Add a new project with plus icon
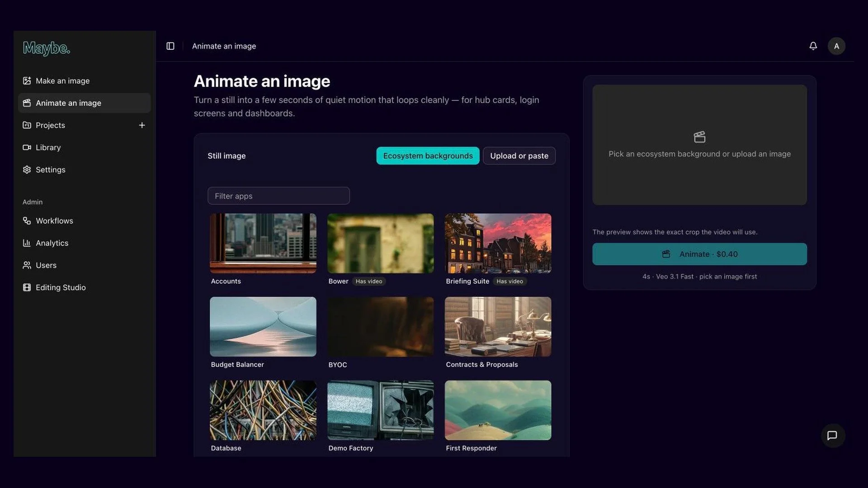 142,125
